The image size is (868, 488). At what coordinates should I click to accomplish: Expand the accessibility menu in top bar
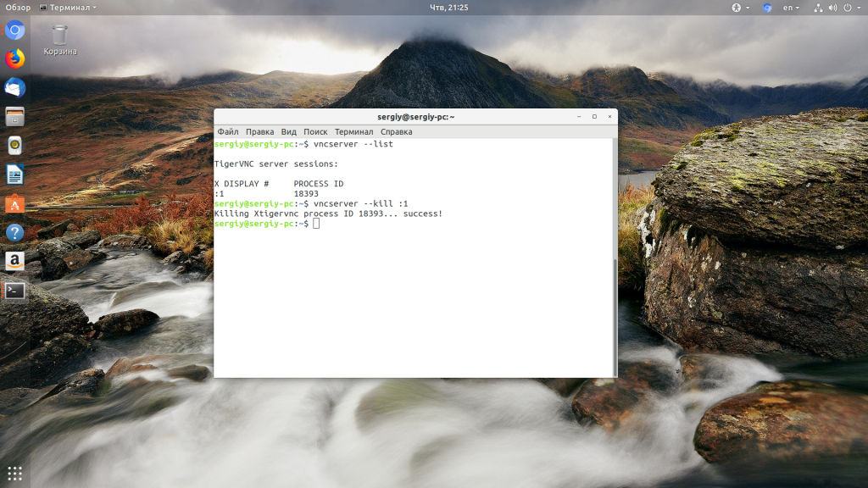[738, 8]
